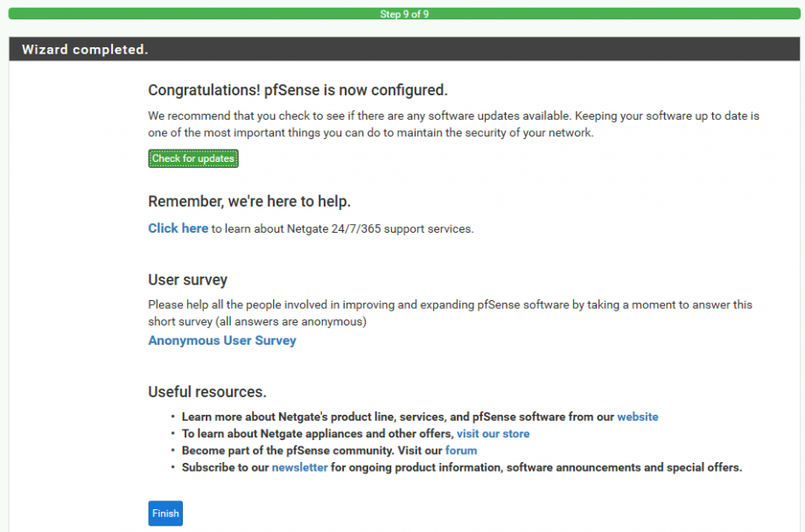Image resolution: width=805 pixels, height=532 pixels.
Task: Open the pfSense community forum link
Action: point(461,451)
